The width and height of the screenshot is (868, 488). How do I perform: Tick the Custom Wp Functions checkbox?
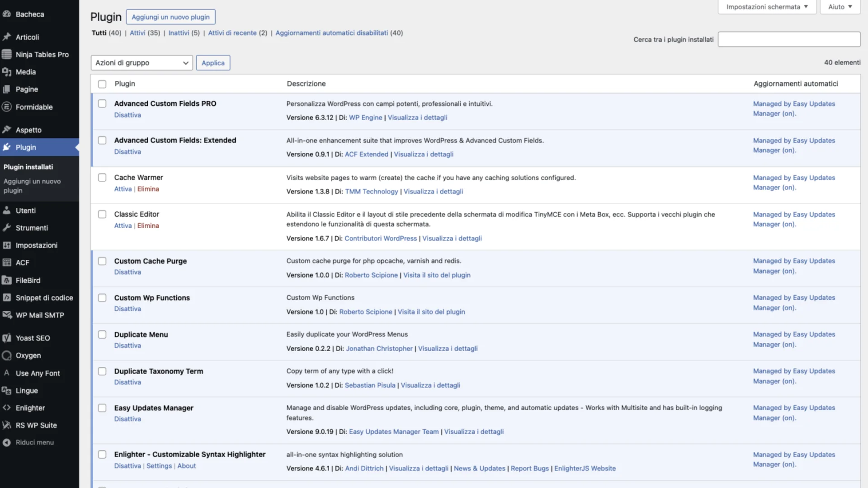pos(102,298)
